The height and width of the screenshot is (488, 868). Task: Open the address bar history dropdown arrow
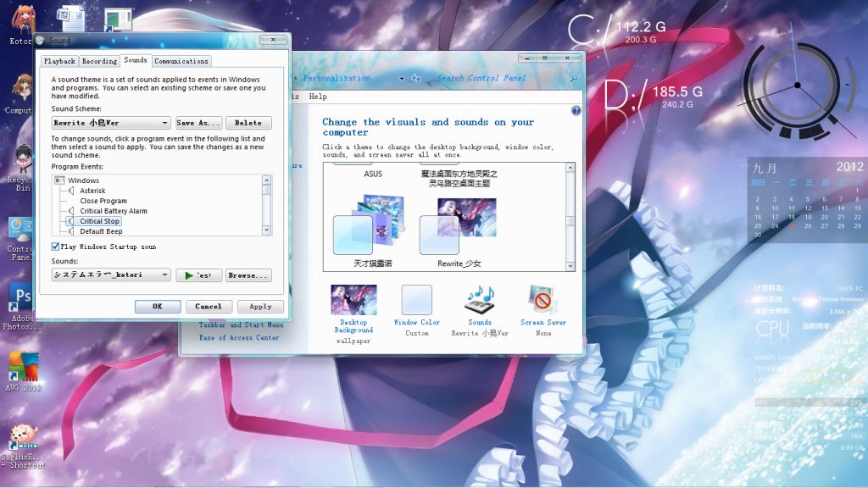point(401,78)
